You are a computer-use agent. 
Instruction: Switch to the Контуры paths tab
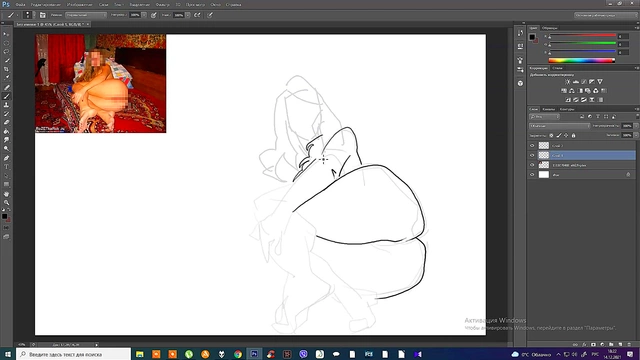[x=567, y=109]
